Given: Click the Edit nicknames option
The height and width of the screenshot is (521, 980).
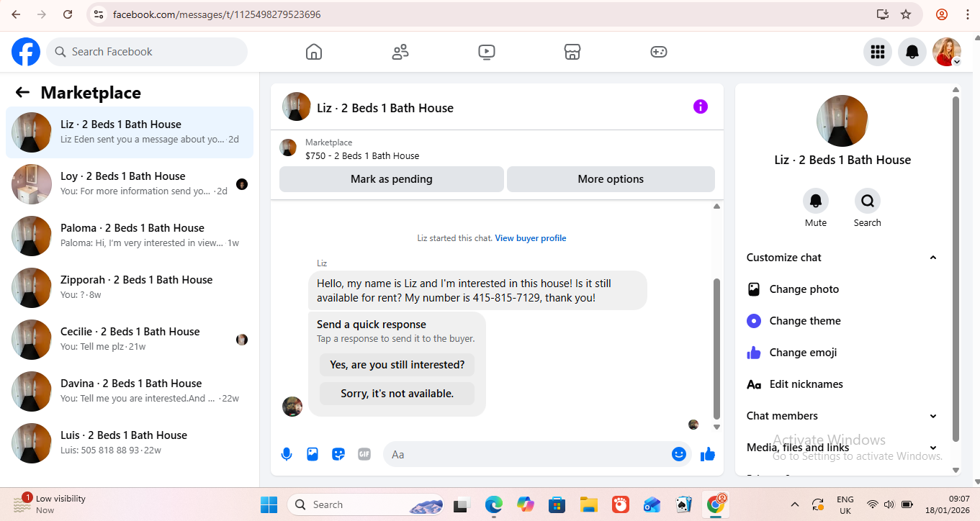Looking at the screenshot, I should coord(843,384).
